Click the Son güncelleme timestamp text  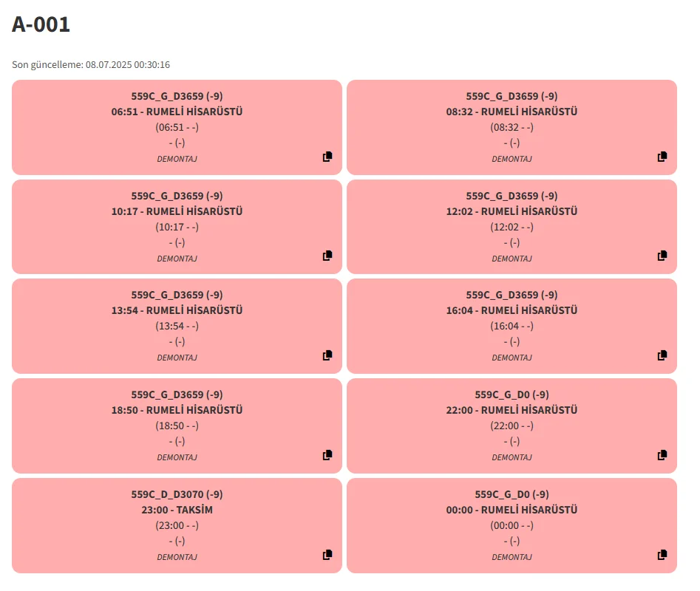point(91,65)
